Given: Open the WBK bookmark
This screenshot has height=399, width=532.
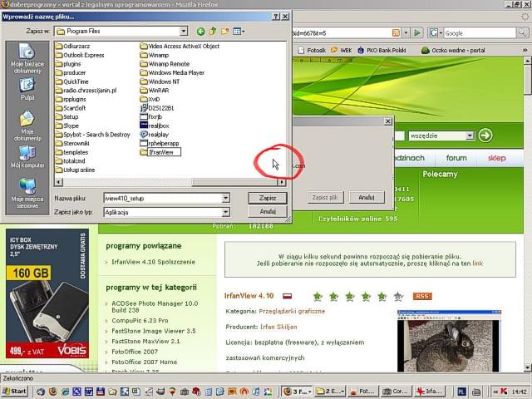Looking at the screenshot, I should pos(341,50).
